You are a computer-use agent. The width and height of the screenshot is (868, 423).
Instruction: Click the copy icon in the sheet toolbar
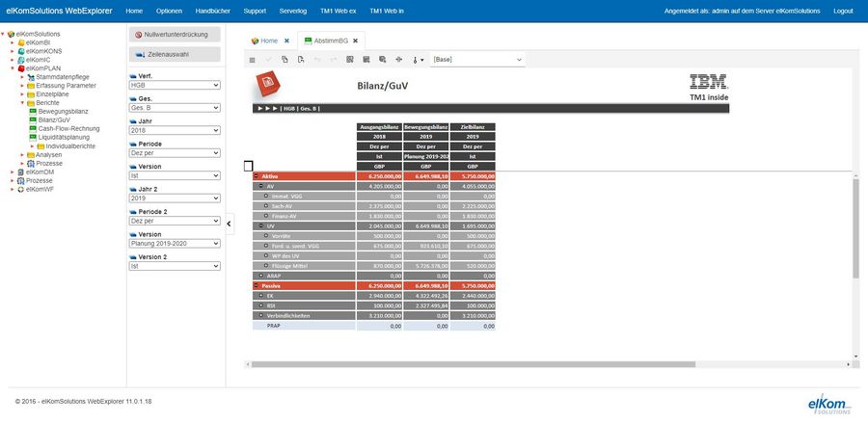[x=285, y=60]
